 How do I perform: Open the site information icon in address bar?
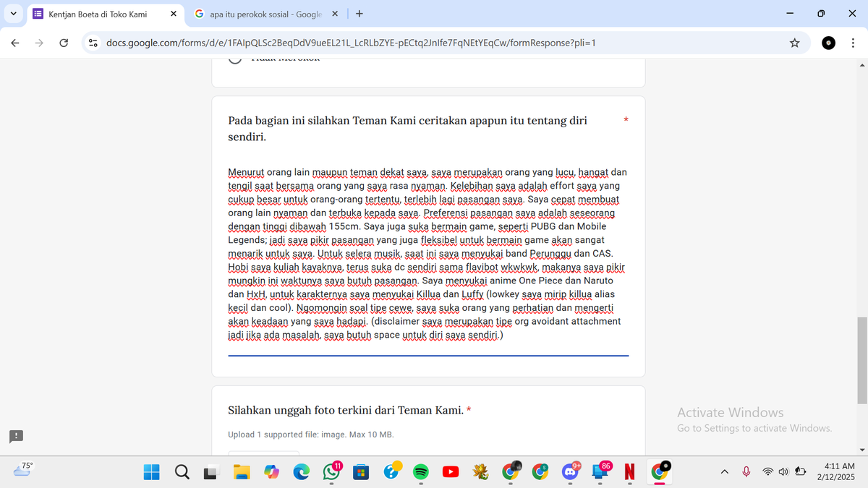[93, 43]
